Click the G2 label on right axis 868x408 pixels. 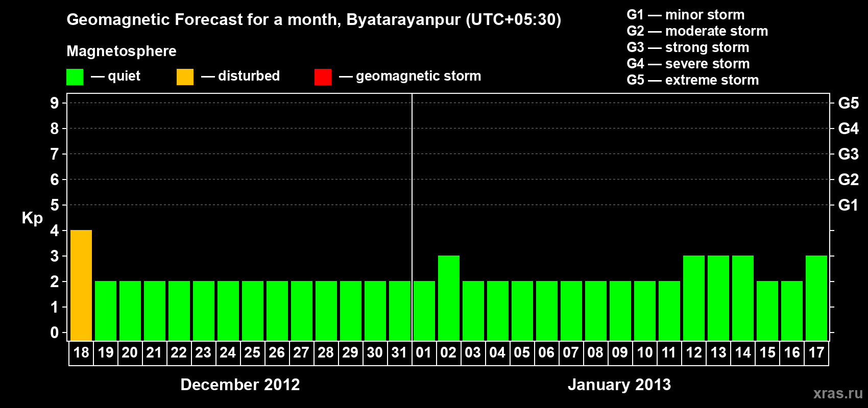pos(849,180)
